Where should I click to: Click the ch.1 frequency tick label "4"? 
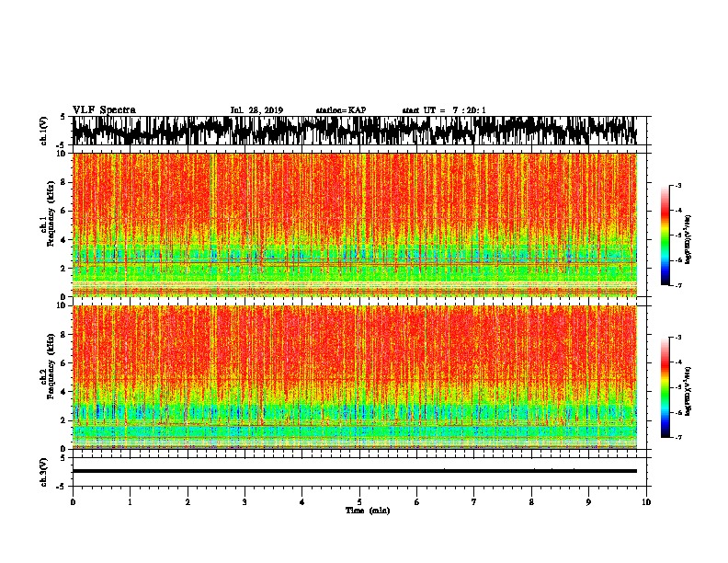click(x=63, y=240)
